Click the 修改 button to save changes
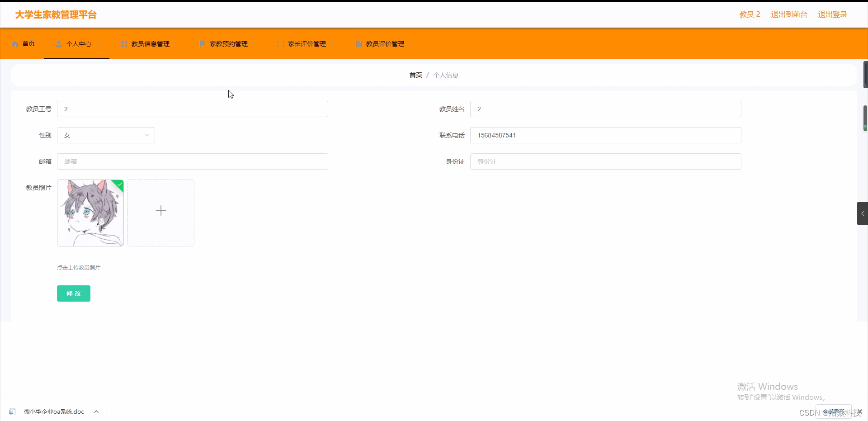This screenshot has width=868, height=421. pos(73,293)
